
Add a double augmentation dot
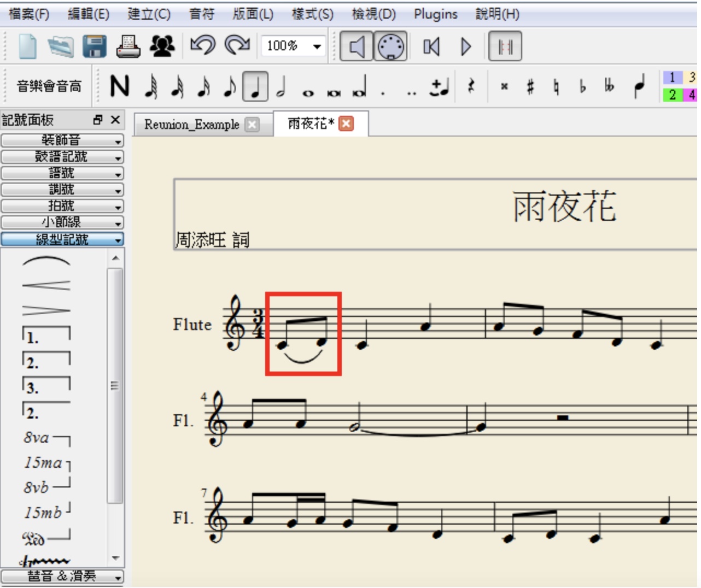click(x=412, y=93)
